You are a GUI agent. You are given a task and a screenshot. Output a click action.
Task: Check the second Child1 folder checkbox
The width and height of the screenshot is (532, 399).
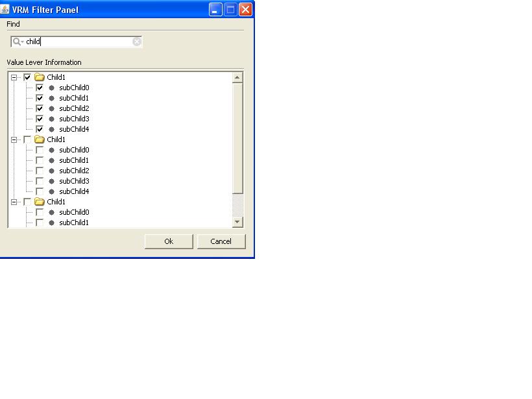point(27,139)
